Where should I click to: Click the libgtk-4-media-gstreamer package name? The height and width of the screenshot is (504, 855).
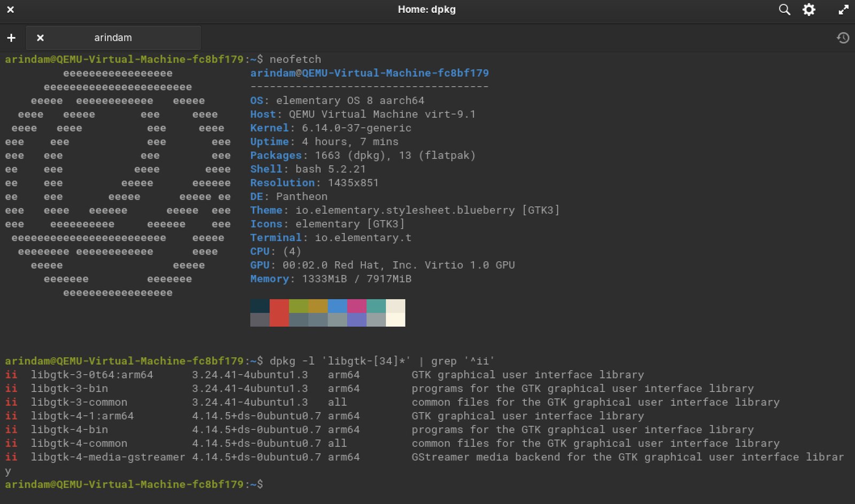[x=107, y=457]
